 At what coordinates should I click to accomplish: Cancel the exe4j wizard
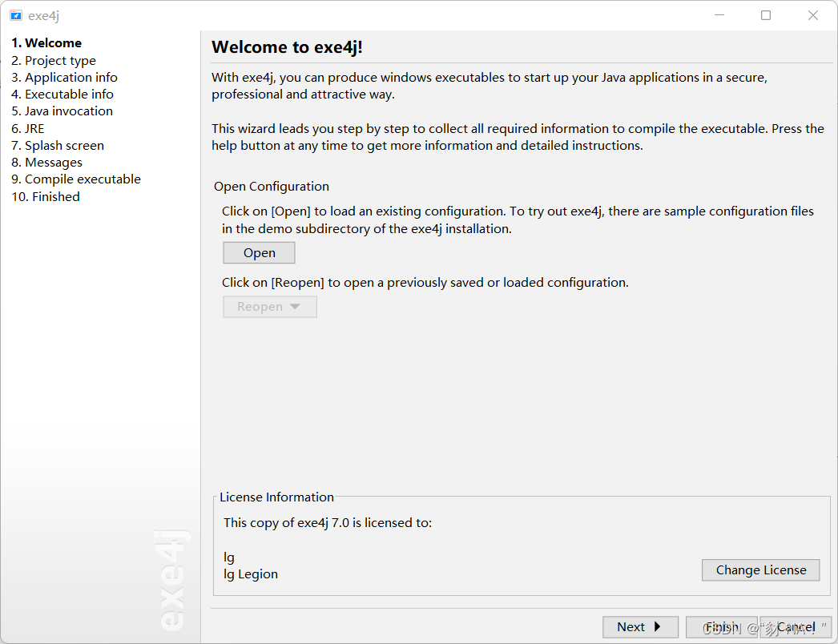click(x=796, y=626)
